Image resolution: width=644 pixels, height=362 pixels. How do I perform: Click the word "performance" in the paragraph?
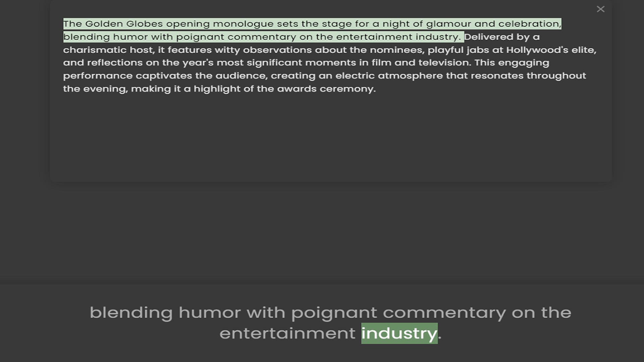[x=98, y=76]
